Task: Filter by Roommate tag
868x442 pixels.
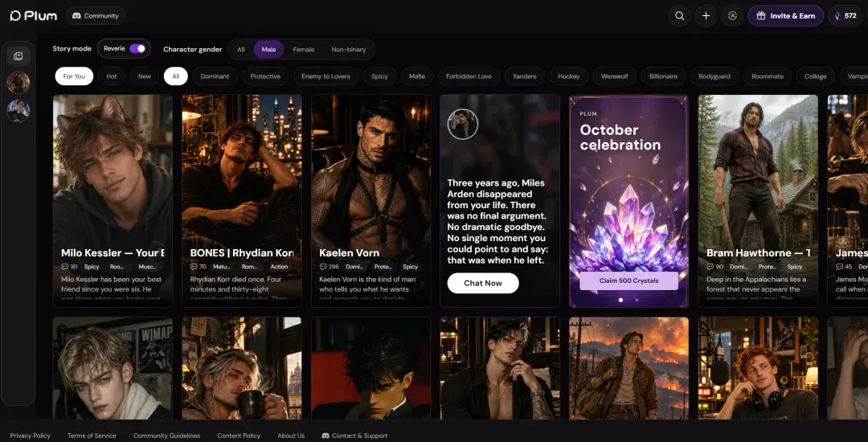Action: pos(768,76)
